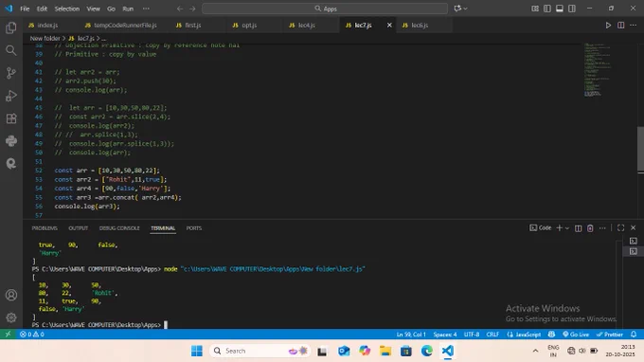Screen dimensions: 644x362
Task: Open the Selection menu
Action: click(67, 9)
